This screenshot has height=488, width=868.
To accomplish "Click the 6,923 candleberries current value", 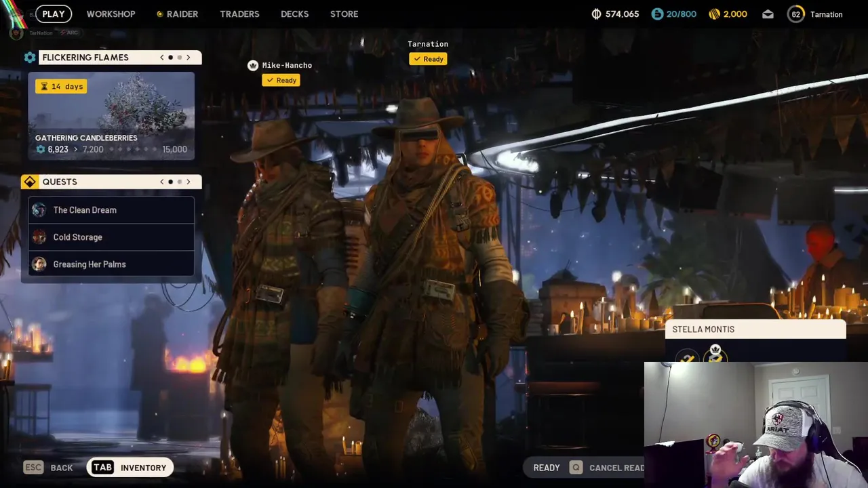I will pos(58,149).
